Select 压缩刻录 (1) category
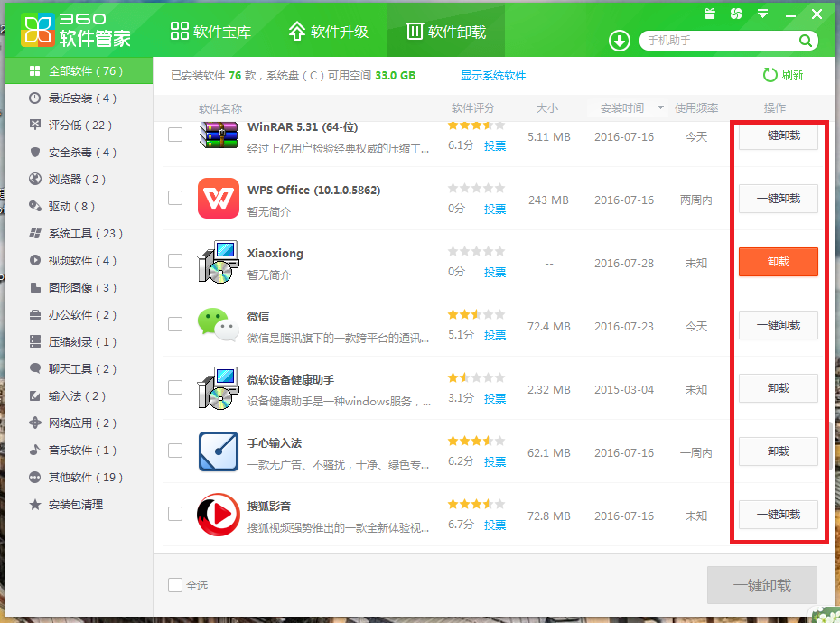Screen dimensions: 840x623 [79, 342]
